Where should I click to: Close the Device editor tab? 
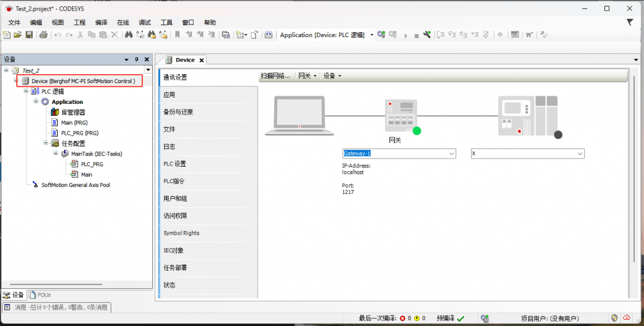202,60
